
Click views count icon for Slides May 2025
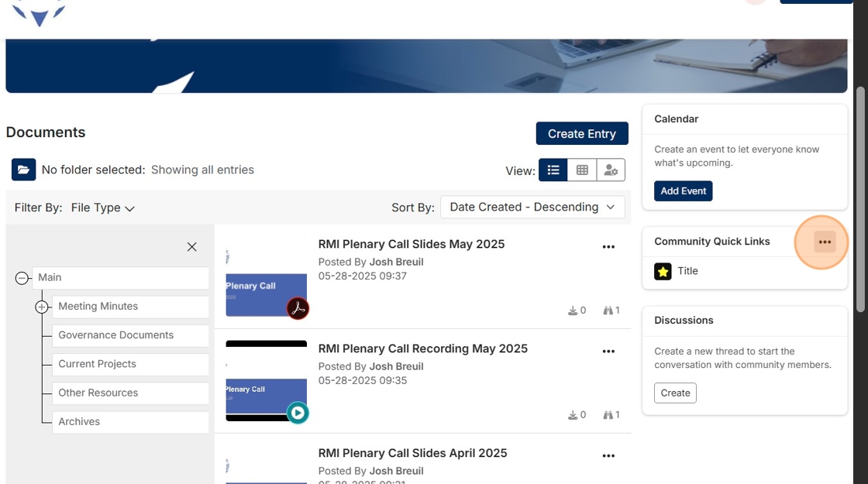pyautogui.click(x=608, y=311)
